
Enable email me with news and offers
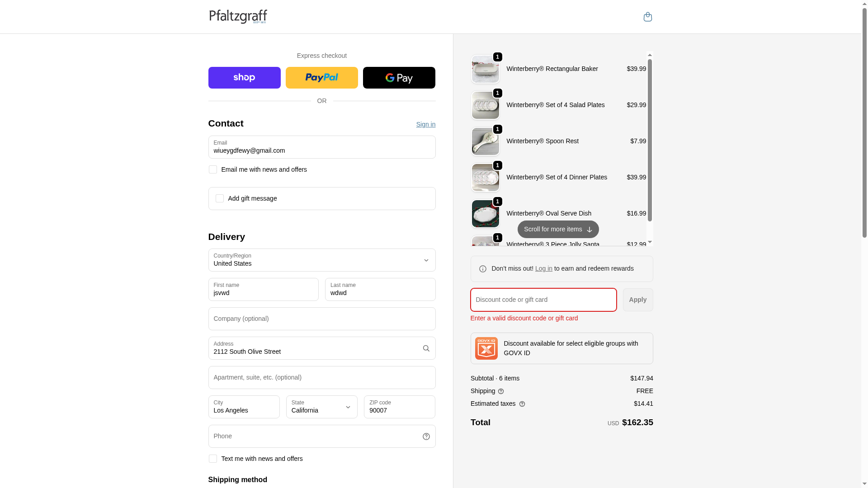(x=212, y=169)
